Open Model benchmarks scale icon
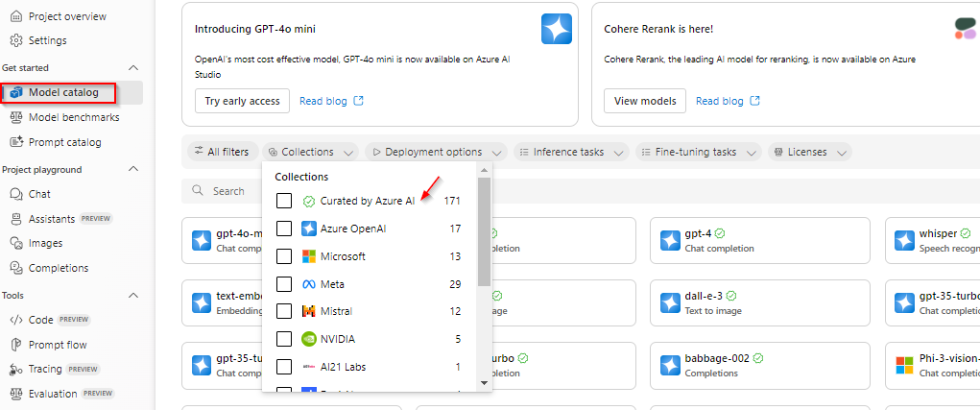The width and height of the screenshot is (980, 410). [16, 117]
